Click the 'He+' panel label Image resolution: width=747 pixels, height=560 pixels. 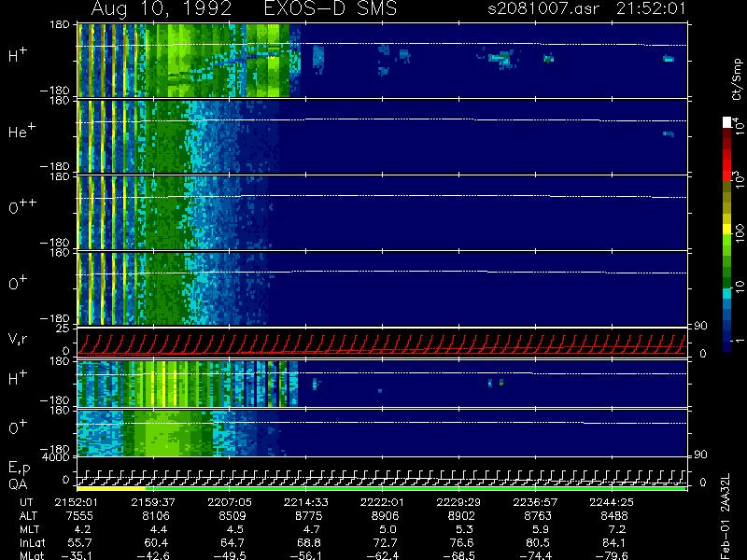21,131
